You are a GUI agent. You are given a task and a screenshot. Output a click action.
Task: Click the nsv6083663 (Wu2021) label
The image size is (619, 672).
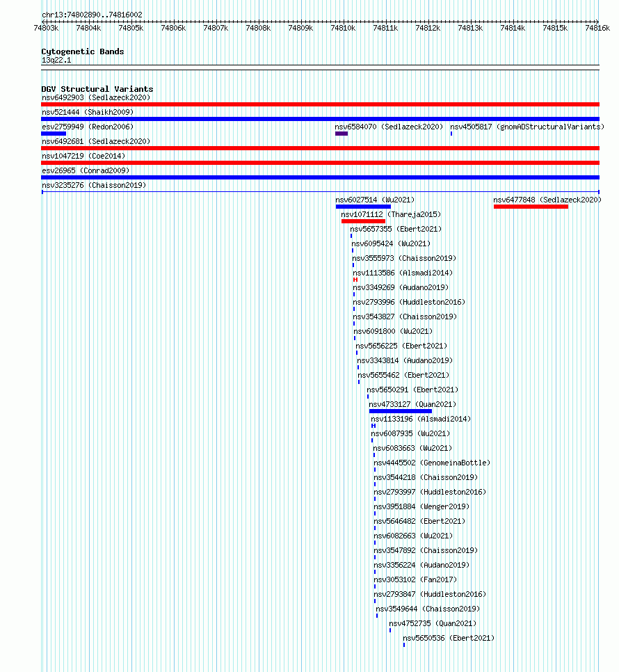coord(412,448)
